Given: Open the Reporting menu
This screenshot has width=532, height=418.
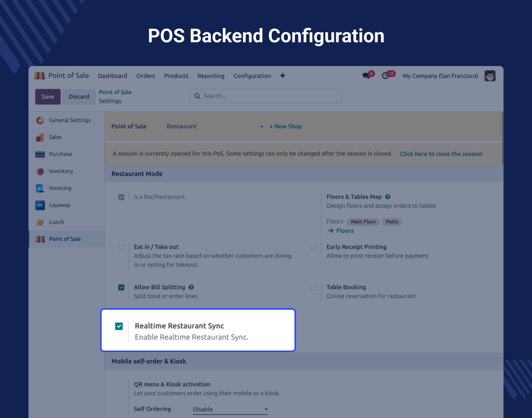Looking at the screenshot, I should click(211, 76).
